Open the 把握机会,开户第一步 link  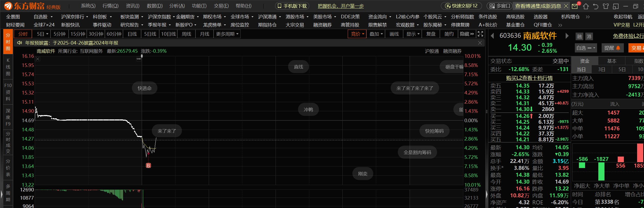pos(341,6)
